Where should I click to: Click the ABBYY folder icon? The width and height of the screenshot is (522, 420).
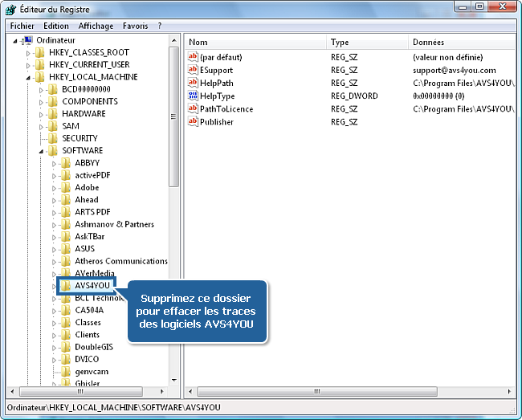point(65,163)
